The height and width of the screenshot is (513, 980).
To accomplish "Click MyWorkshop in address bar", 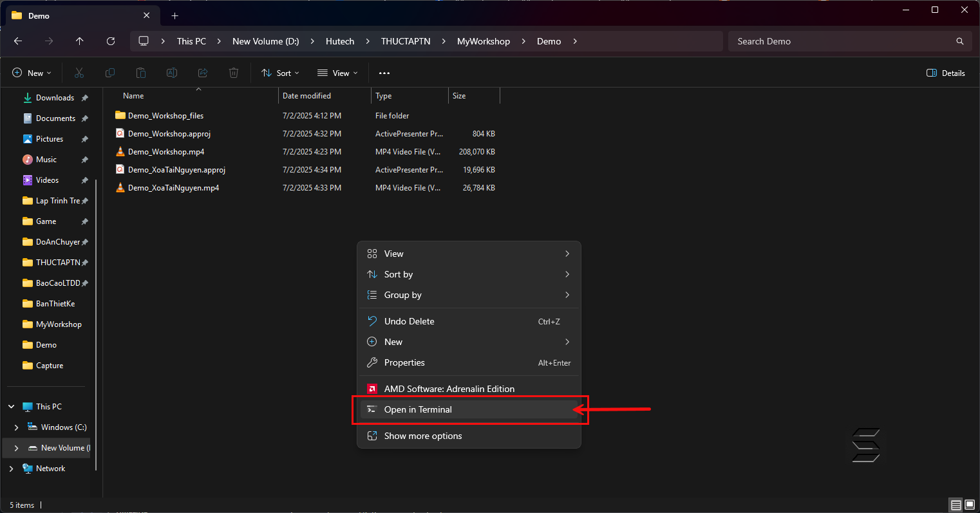I will tap(484, 41).
